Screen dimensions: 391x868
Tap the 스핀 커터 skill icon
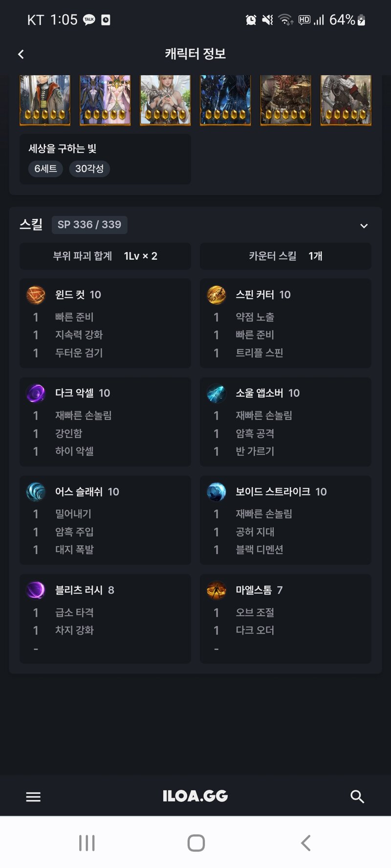[217, 295]
